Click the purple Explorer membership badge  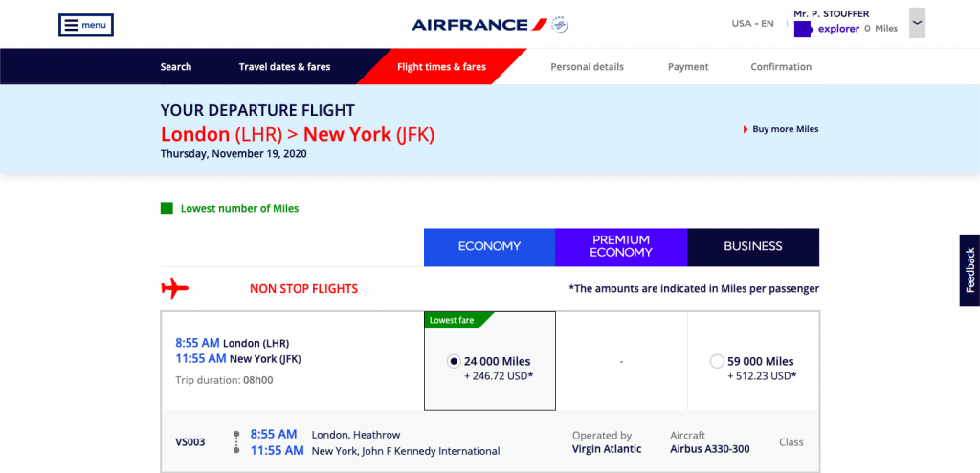click(x=803, y=30)
